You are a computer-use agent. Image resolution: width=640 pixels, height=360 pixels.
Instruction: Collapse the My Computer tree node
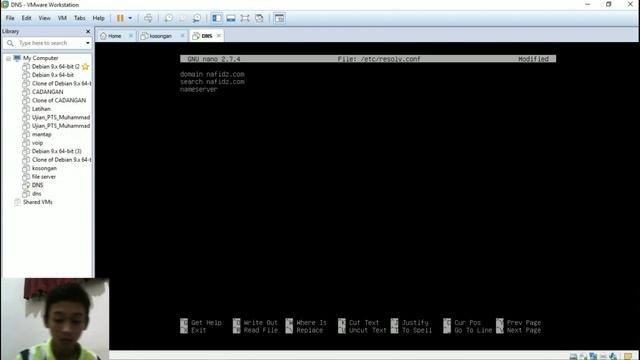[x=8, y=58]
